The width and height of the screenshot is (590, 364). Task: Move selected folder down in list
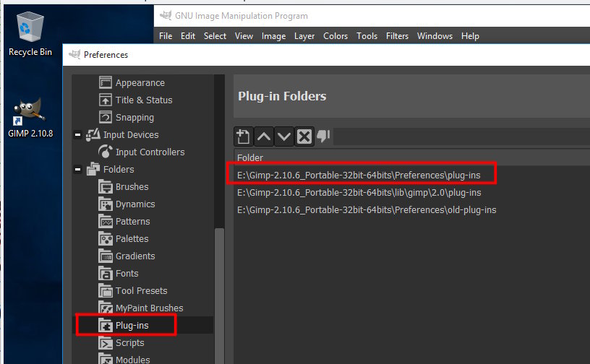[x=284, y=136]
